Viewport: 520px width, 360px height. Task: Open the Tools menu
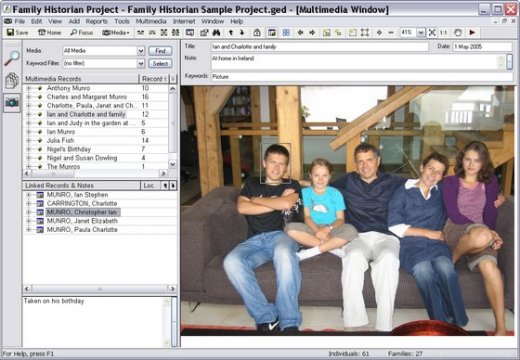pos(122,21)
